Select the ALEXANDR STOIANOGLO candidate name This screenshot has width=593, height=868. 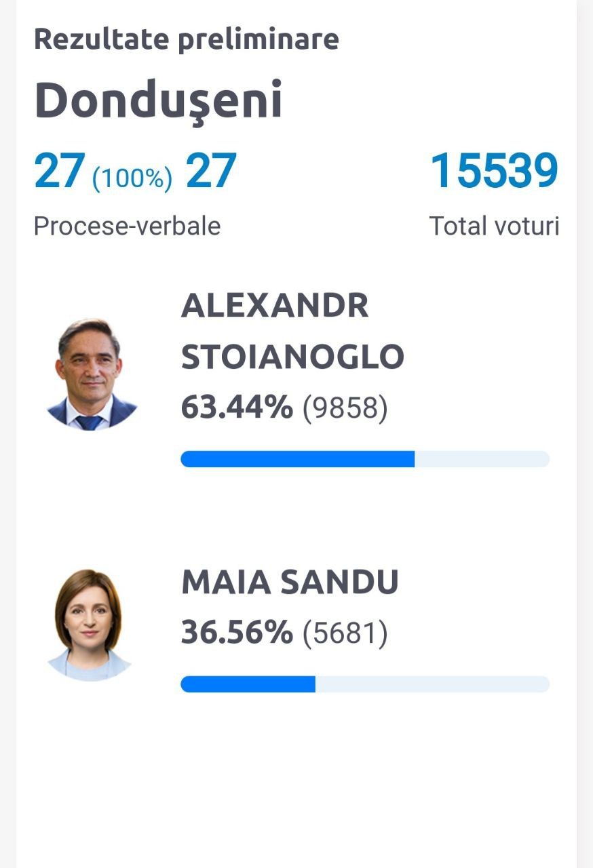292,332
